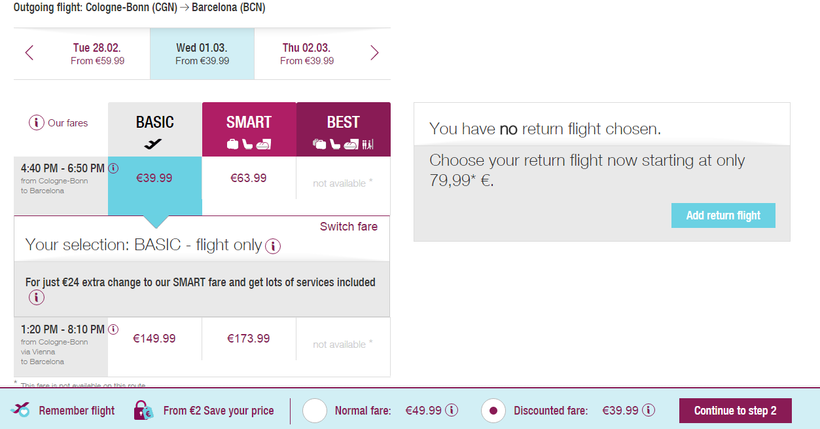Open info icon beside Discounted fare €39.99
Viewport: 820px width, 429px height.
tap(649, 410)
